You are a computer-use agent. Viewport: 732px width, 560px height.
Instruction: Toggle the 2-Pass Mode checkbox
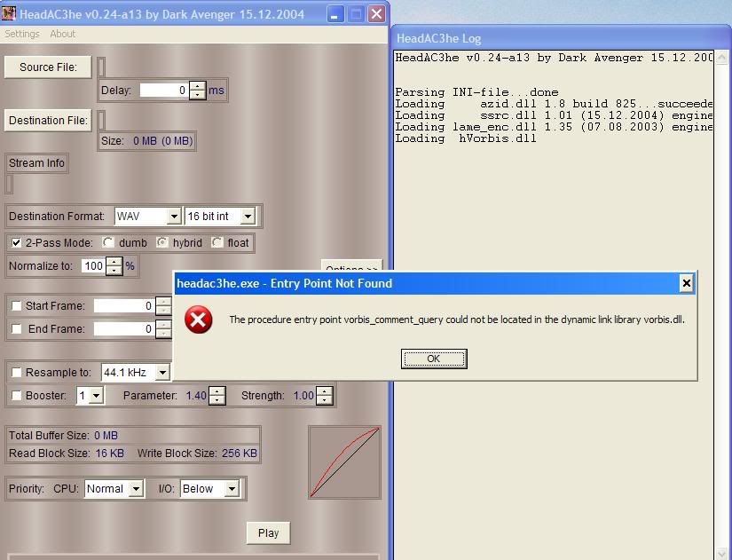tap(16, 243)
